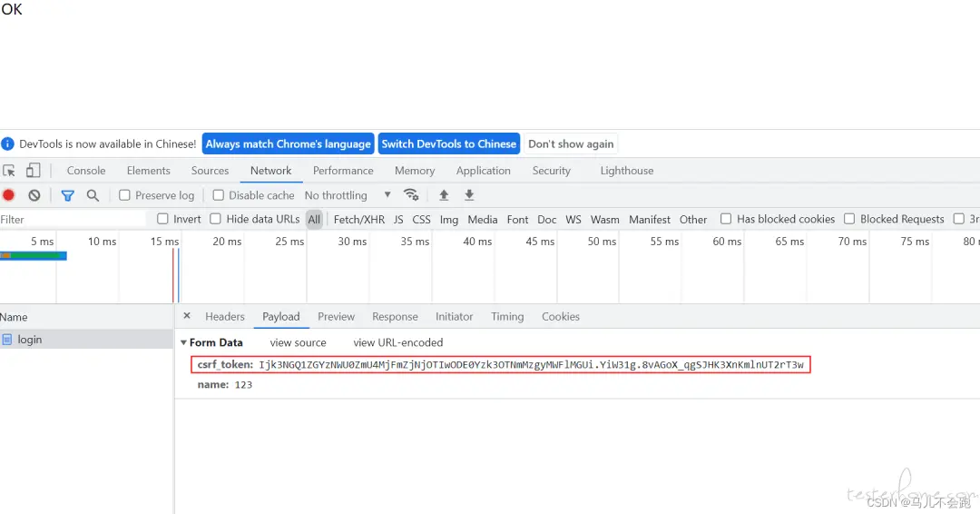Click the csrf_token value text
The image size is (980, 514).
(531, 364)
